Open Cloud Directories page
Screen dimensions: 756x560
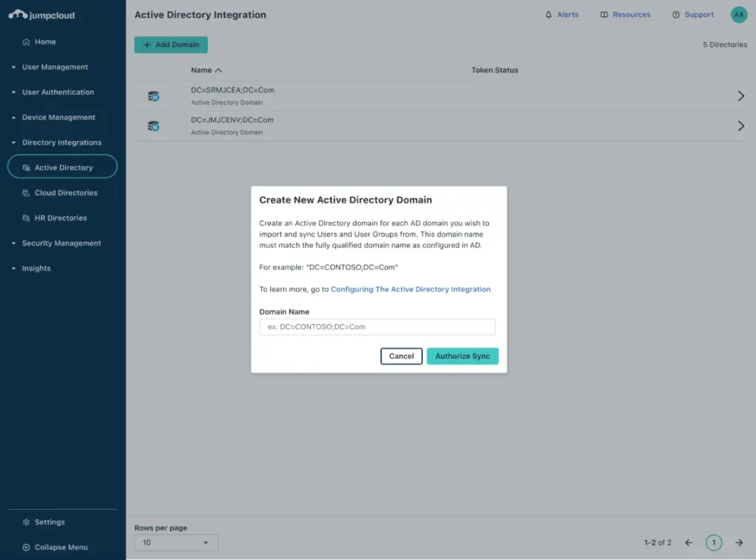66,193
